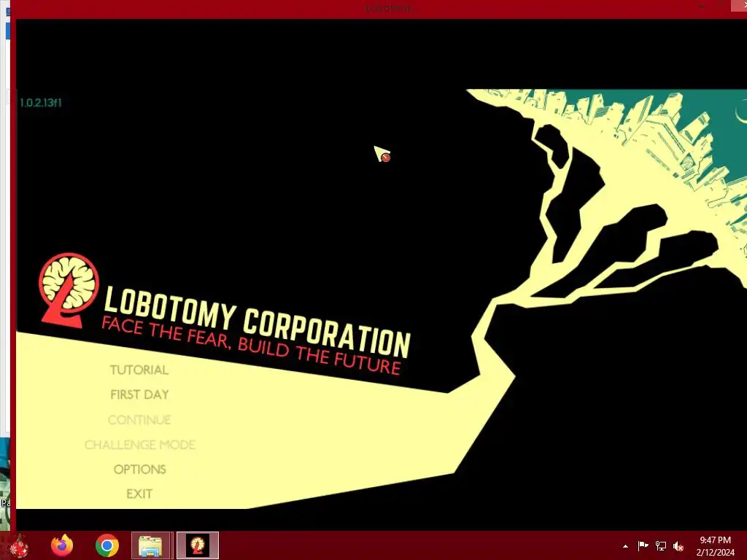Begin the First Day option
Image resolution: width=747 pixels, height=560 pixels.
(x=139, y=394)
